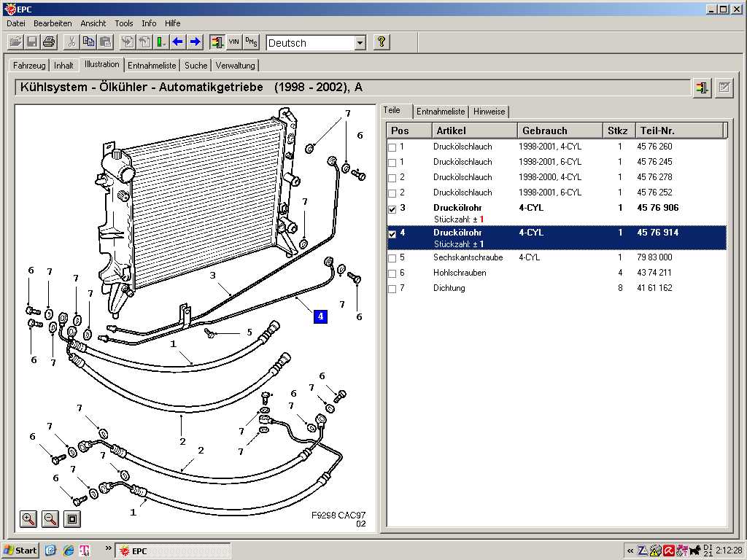The image size is (747, 560).
Task: Check Sechskantschraube position 5 checkbox
Action: coord(392,259)
